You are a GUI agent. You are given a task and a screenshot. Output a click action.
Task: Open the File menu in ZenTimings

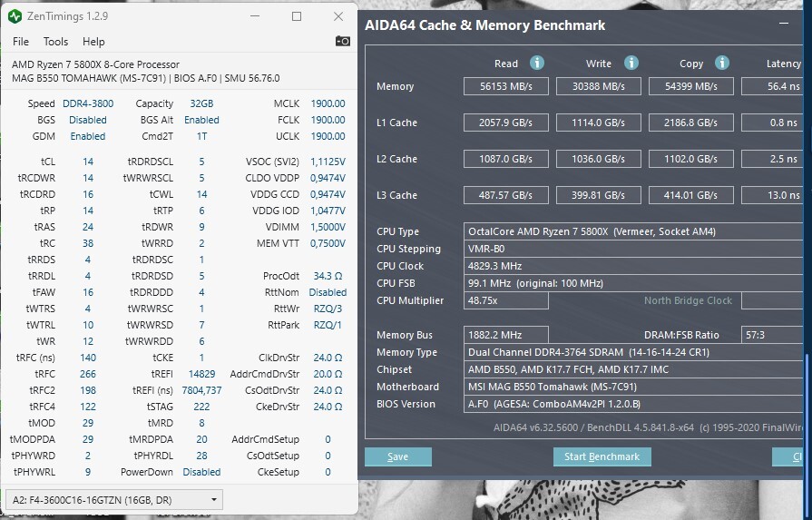(21, 42)
